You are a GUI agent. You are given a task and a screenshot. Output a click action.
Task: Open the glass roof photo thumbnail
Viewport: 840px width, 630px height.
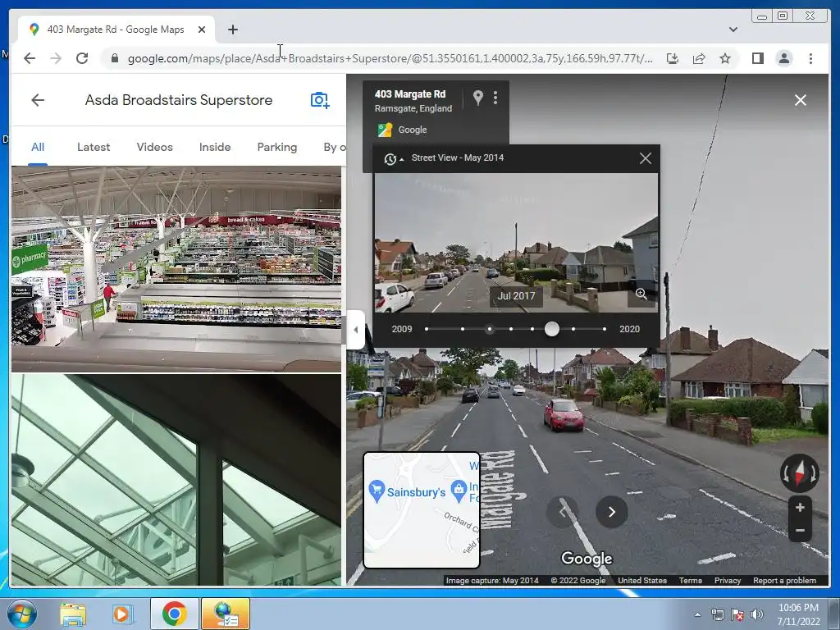(176, 479)
